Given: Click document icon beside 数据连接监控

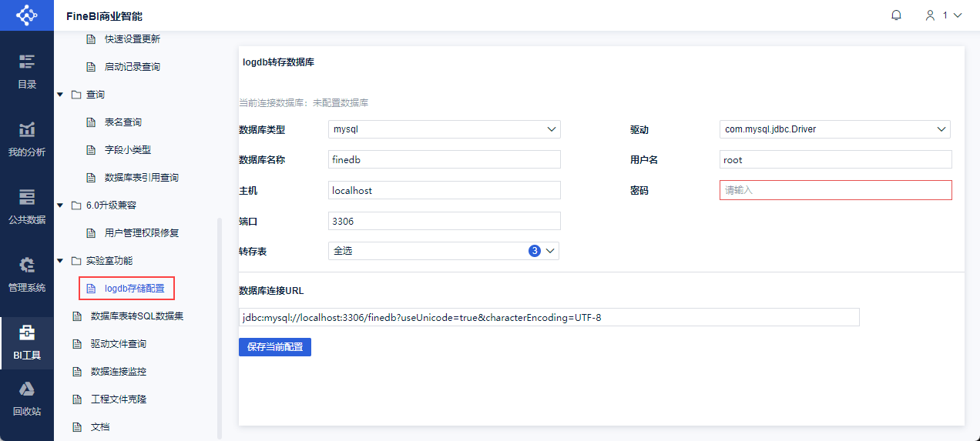Looking at the screenshot, I should point(76,372).
